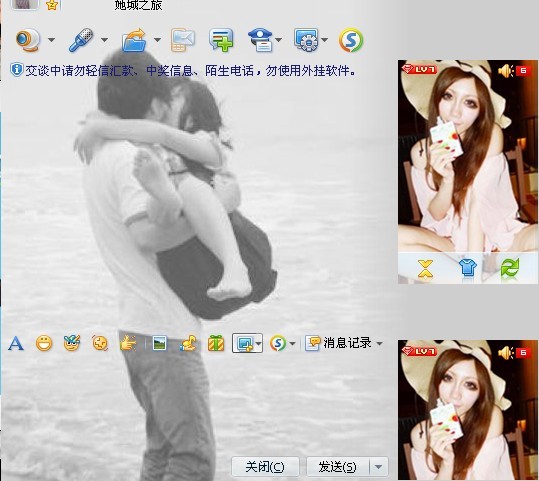Screen dimensions: 539x481
Task: Click LV7 badge on lower avatar
Action: pyautogui.click(x=419, y=351)
